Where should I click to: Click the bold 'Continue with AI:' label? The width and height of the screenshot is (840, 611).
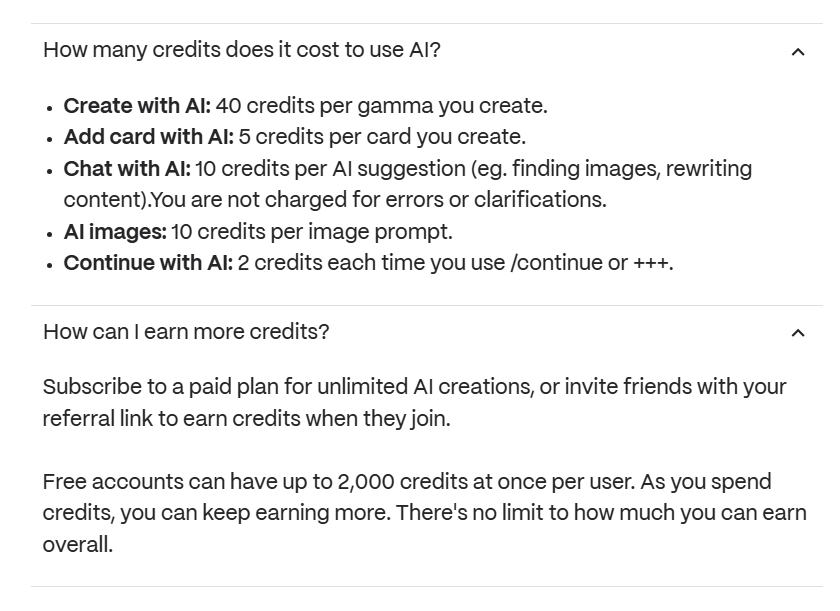[148, 263]
